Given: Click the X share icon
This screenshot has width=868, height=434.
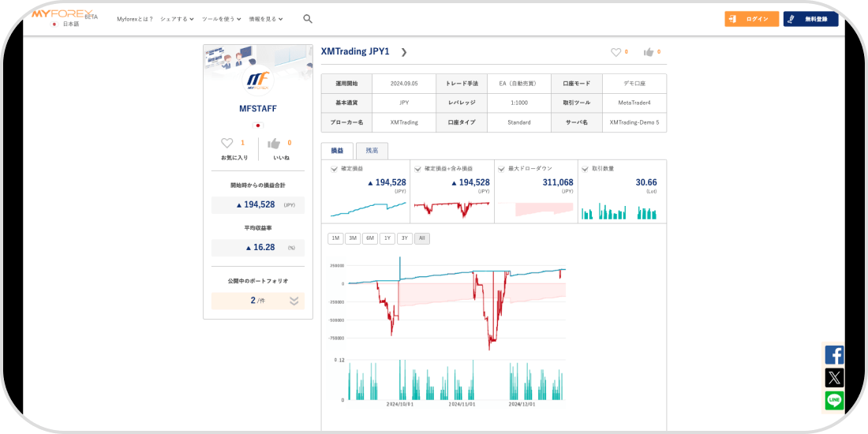Looking at the screenshot, I should (834, 377).
